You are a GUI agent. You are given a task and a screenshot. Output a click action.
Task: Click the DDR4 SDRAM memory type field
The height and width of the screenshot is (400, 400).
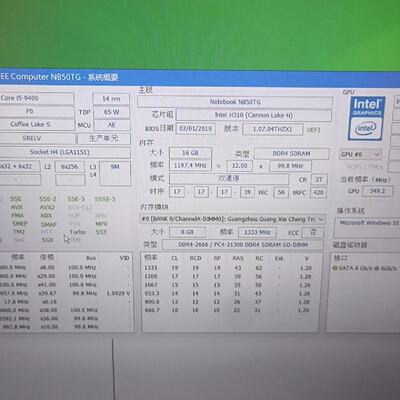pos(292,154)
